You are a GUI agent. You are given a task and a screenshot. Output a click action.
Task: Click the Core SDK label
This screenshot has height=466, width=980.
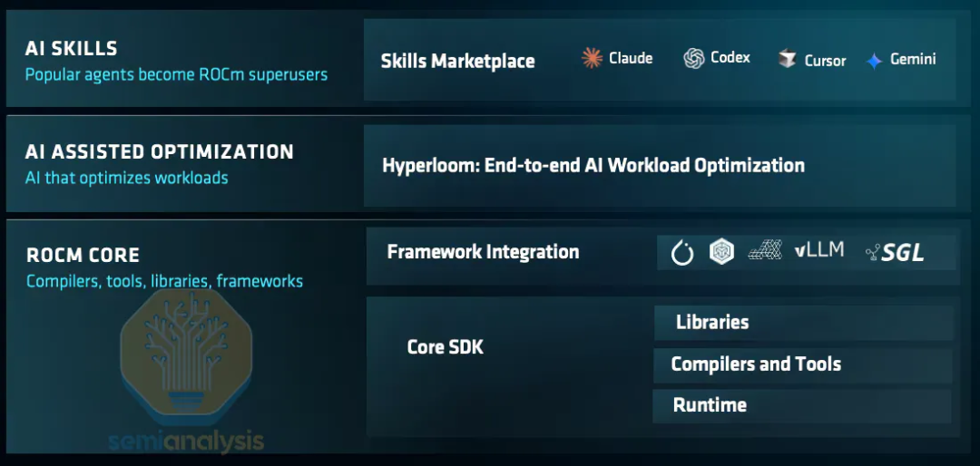click(x=445, y=346)
